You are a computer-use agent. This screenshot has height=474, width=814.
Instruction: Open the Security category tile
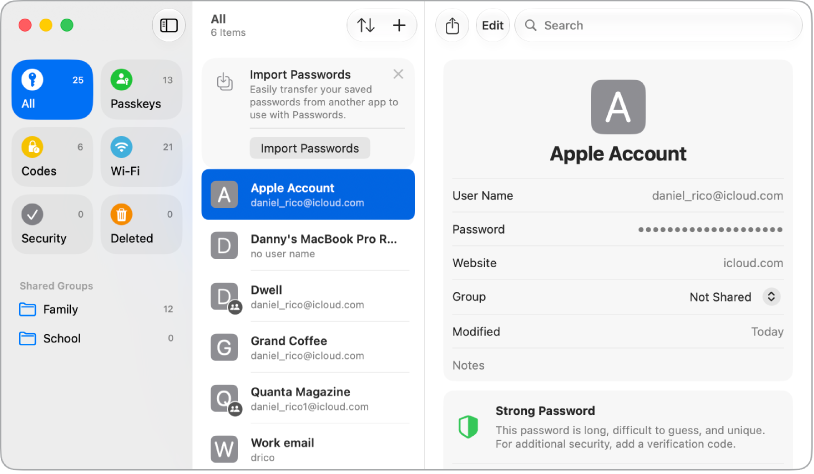[52, 224]
